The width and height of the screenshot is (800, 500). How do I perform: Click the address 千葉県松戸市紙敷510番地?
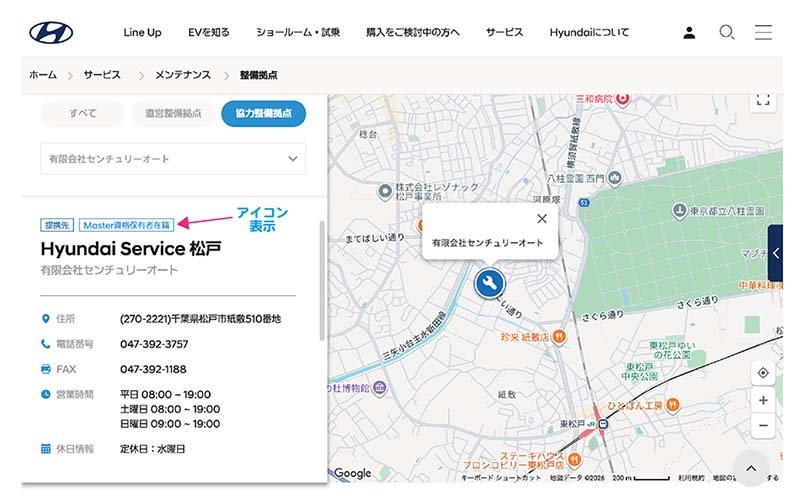click(x=226, y=319)
